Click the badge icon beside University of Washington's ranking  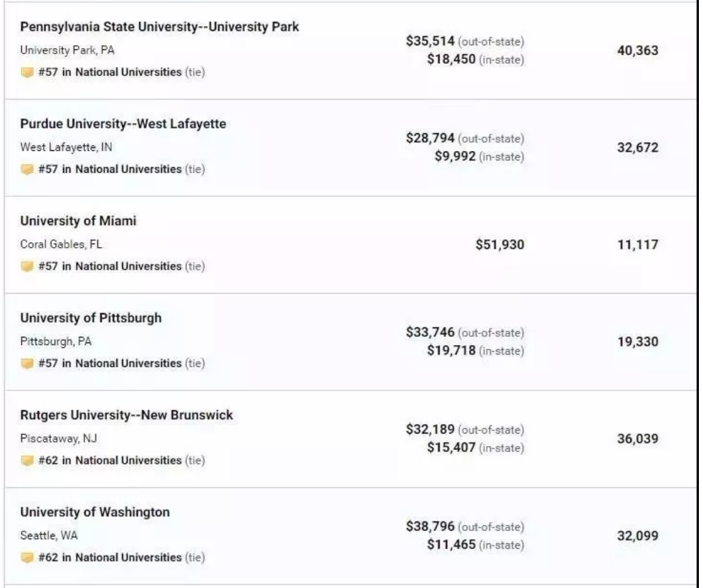[x=27, y=557]
